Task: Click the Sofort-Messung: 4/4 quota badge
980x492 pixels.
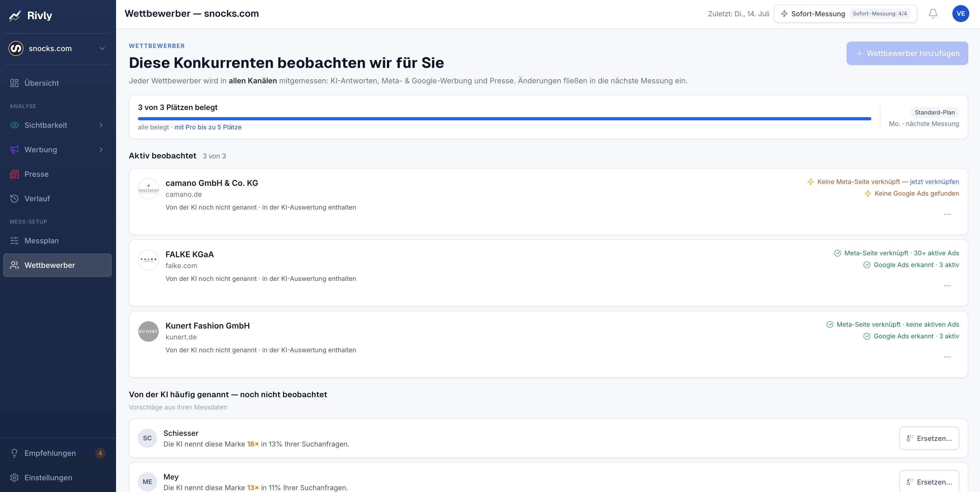Action: point(880,14)
